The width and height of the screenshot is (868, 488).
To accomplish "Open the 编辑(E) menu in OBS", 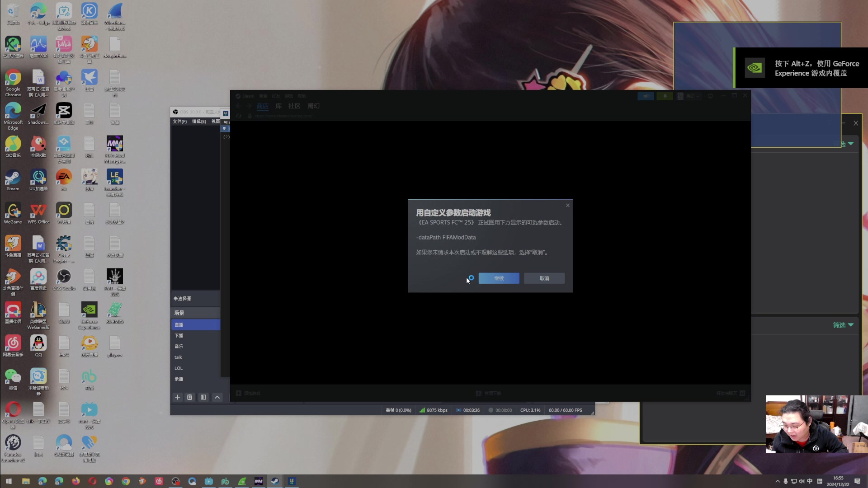I will [199, 122].
